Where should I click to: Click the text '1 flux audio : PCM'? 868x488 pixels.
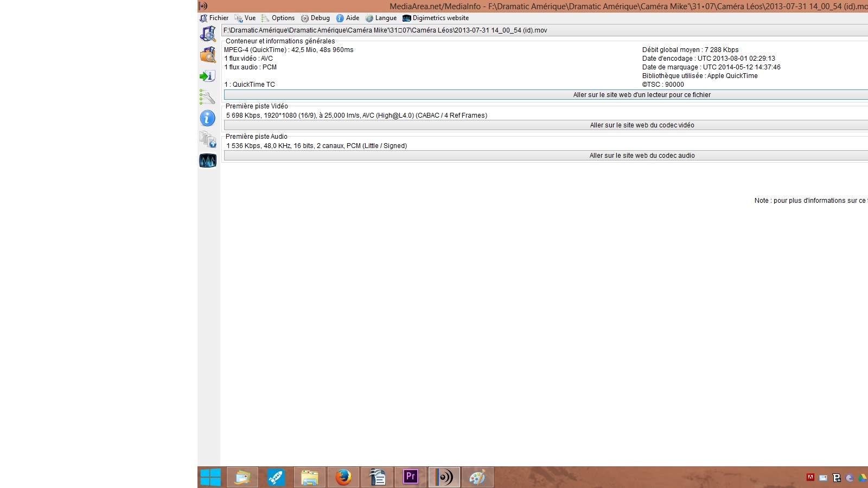tap(251, 67)
